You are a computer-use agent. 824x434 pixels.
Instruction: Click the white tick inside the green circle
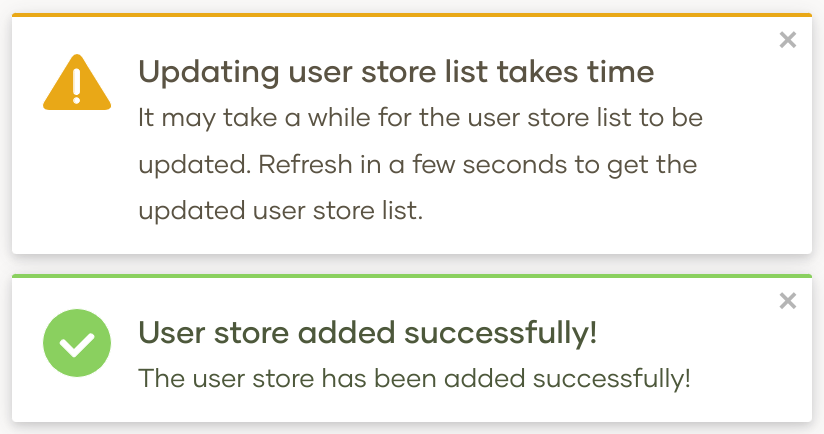point(77,345)
